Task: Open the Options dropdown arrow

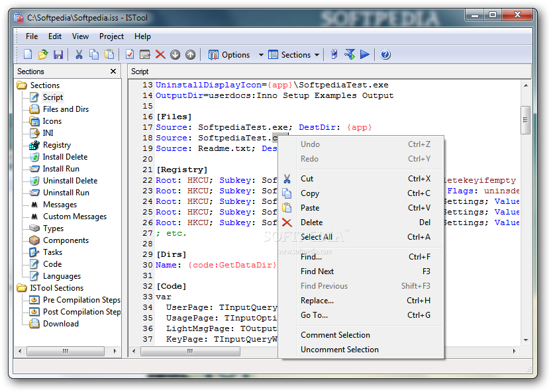Action: [261, 55]
